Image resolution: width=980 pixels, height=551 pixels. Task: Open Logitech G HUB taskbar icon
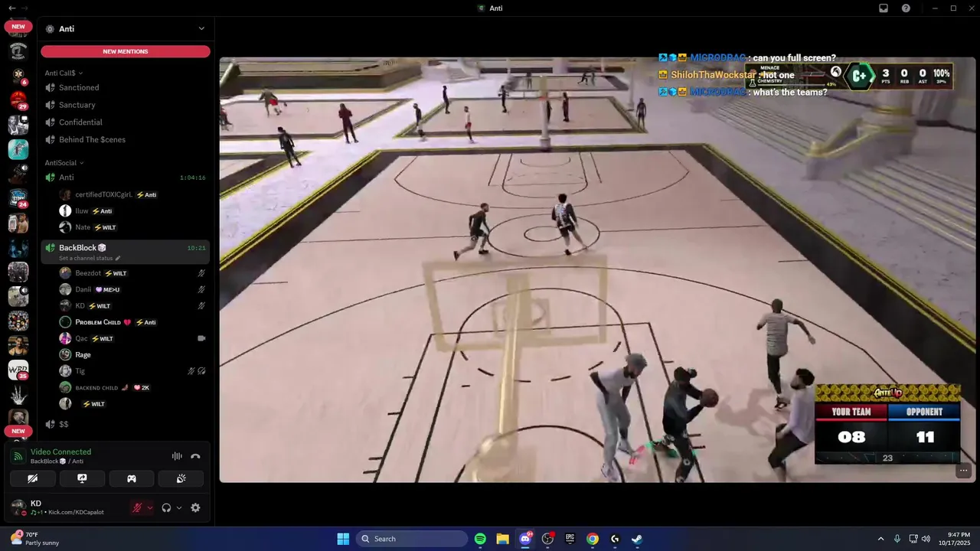(x=614, y=539)
